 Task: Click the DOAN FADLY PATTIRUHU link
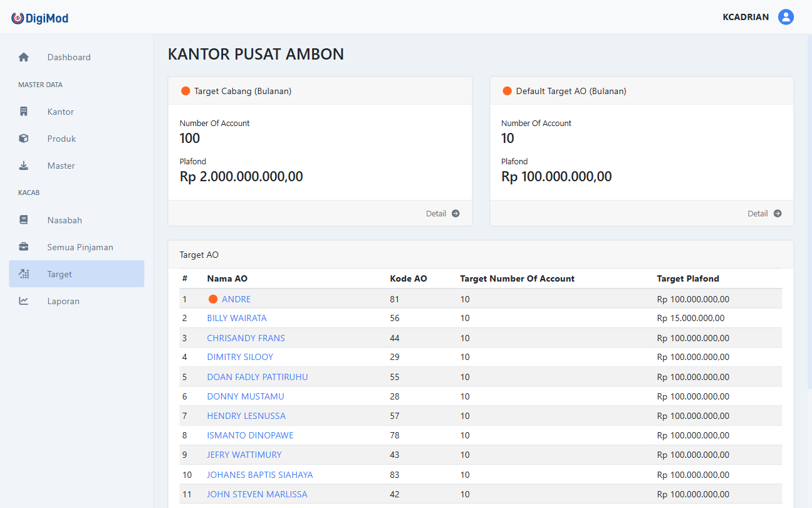258,377
